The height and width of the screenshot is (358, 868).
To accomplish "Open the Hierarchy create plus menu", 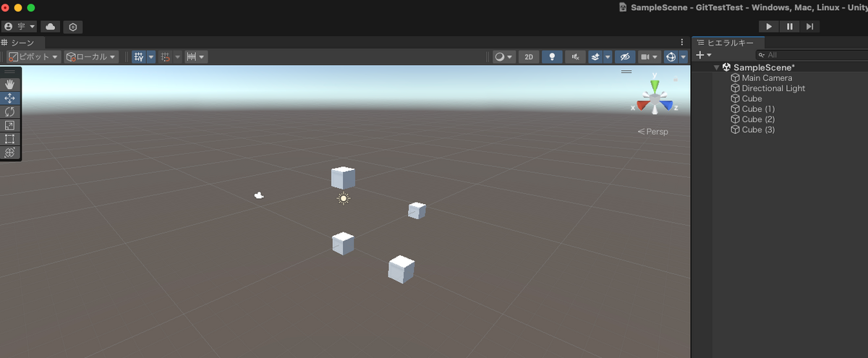I will pyautogui.click(x=703, y=55).
